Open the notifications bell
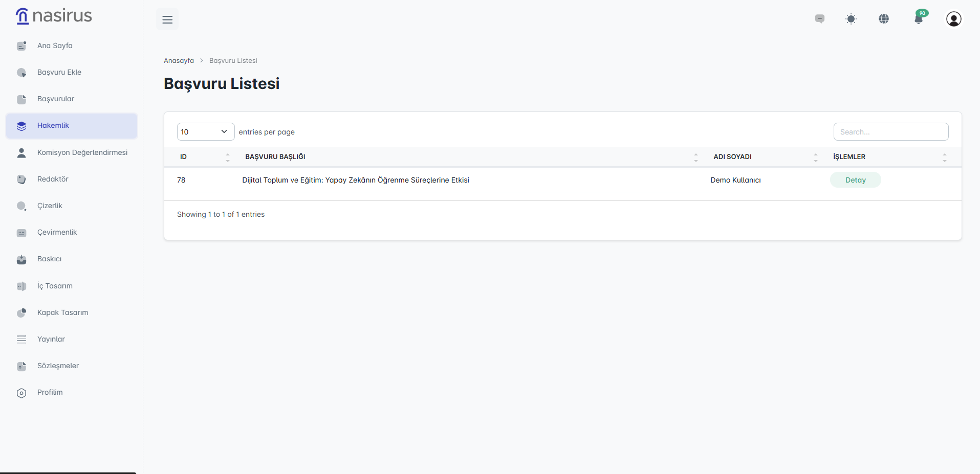980x474 pixels. tap(919, 19)
